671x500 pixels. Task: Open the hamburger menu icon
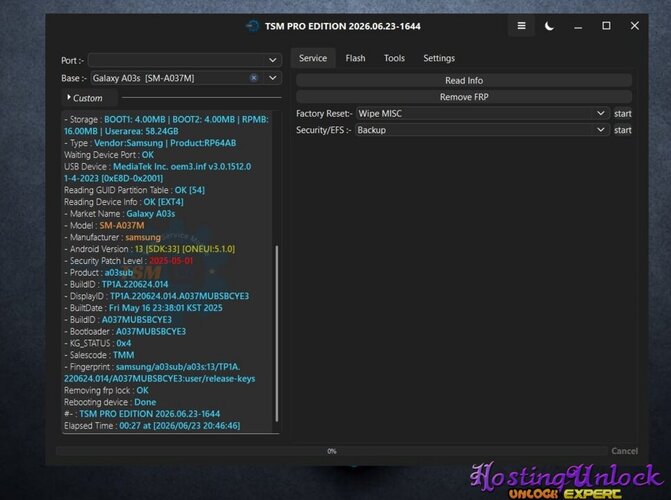[x=521, y=26]
